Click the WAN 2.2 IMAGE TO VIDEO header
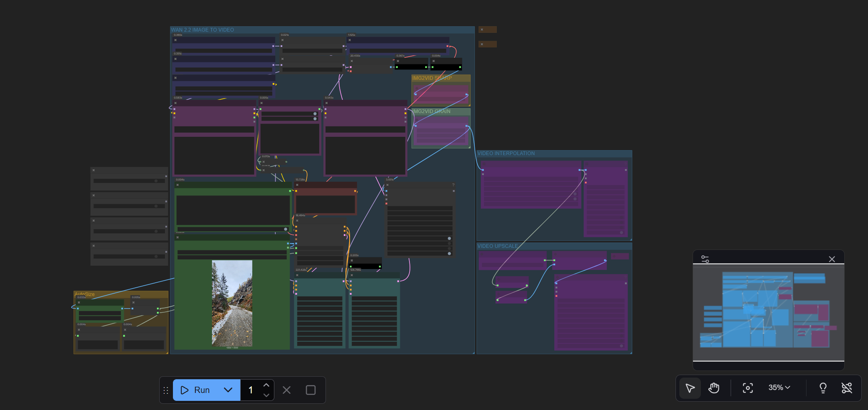The image size is (868, 410). [202, 30]
